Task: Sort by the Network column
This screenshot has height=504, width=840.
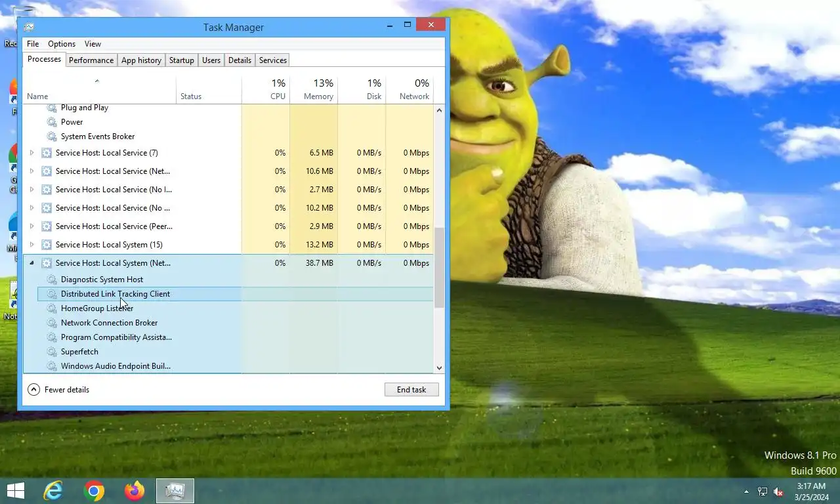Action: pyautogui.click(x=409, y=90)
